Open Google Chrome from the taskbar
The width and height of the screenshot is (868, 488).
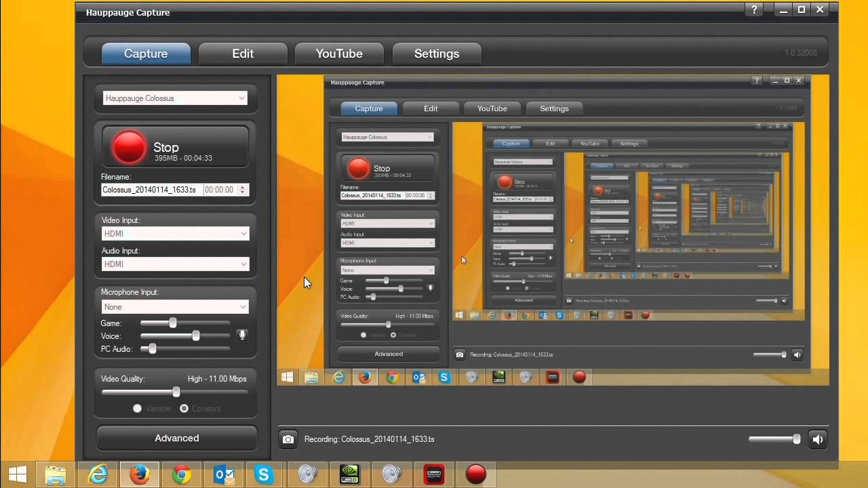[181, 475]
